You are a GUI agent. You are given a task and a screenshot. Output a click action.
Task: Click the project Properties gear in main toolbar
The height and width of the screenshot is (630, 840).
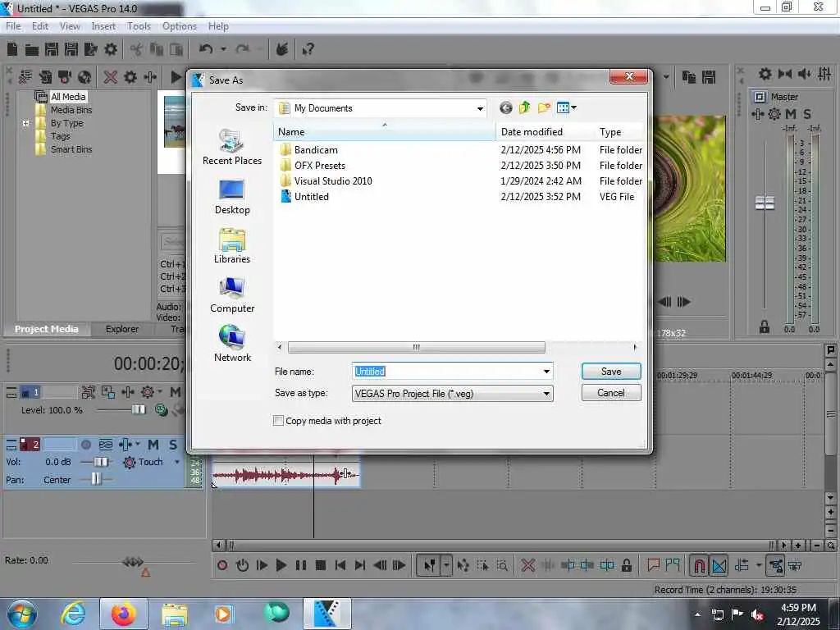pos(111,49)
